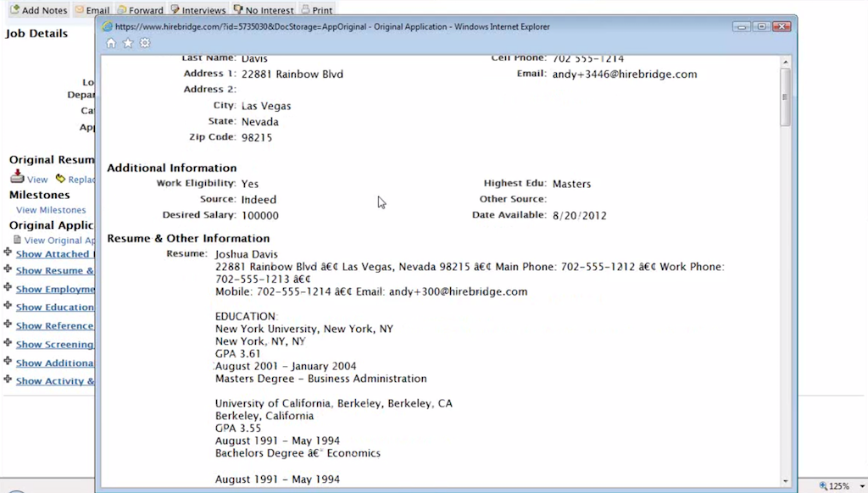The width and height of the screenshot is (868, 493).
Task: Expand plus icon beside Show Attached
Action: pyautogui.click(x=8, y=252)
